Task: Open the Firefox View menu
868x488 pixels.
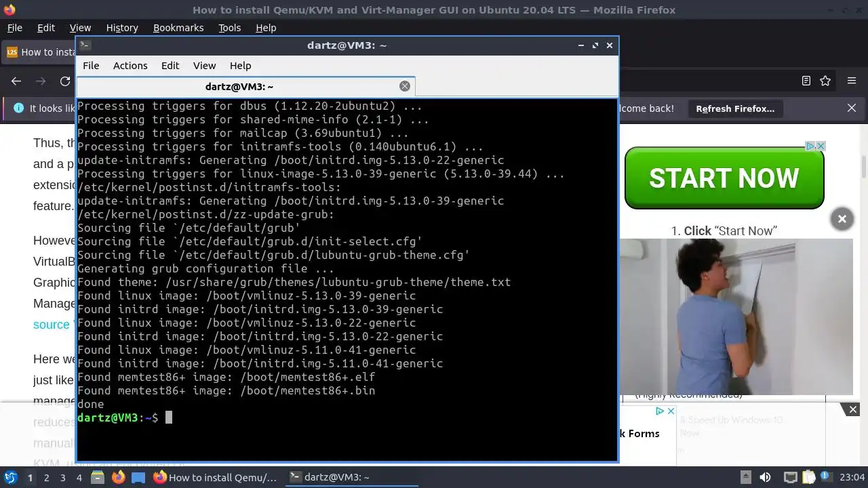Action: point(80,28)
